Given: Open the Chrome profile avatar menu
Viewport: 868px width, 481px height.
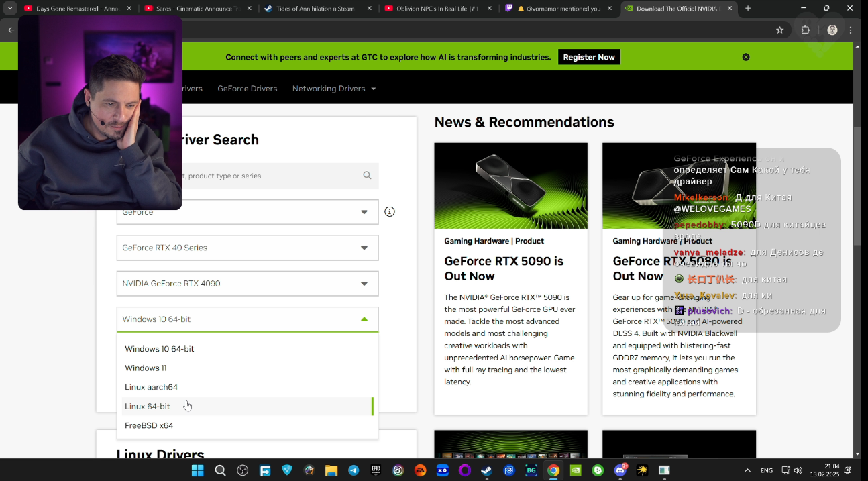Looking at the screenshot, I should tap(832, 30).
